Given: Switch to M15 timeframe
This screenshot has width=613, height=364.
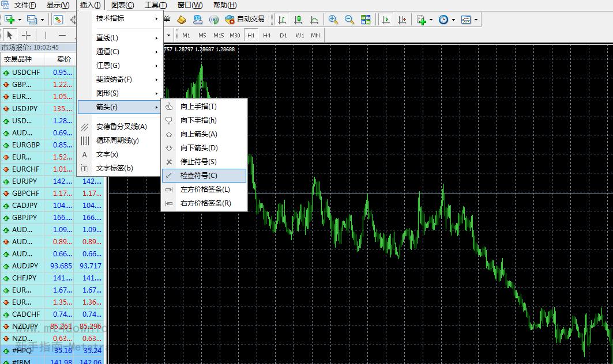Looking at the screenshot, I should [x=218, y=35].
